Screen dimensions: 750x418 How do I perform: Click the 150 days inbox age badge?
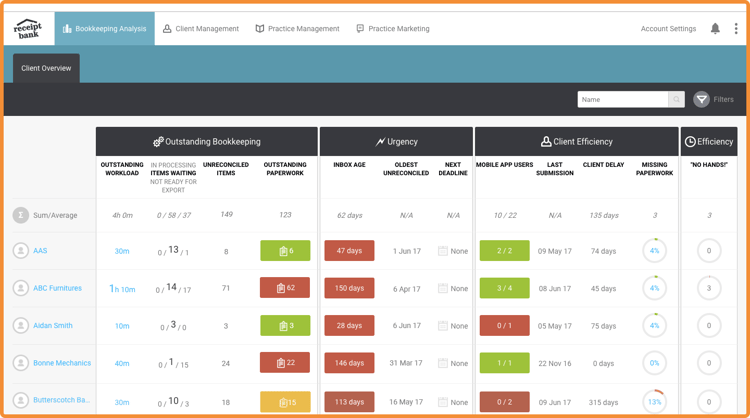[349, 288]
